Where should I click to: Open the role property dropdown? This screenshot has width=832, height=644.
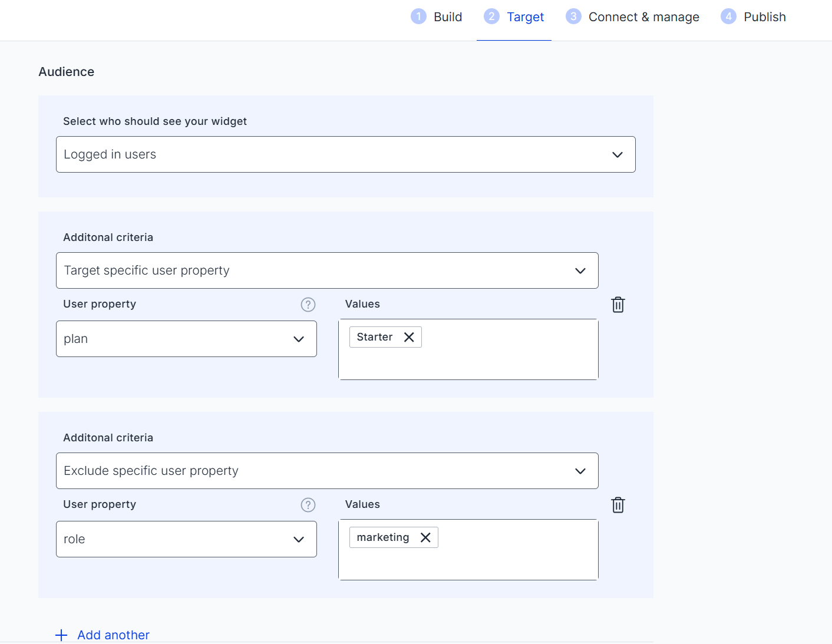point(186,539)
